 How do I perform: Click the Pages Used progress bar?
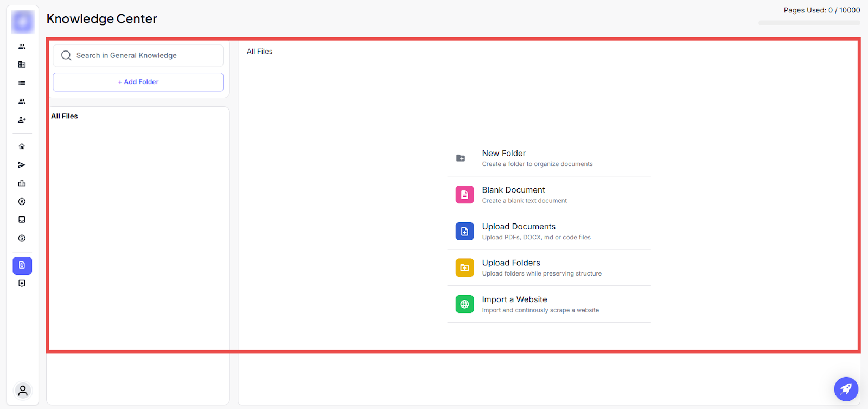[x=809, y=23]
